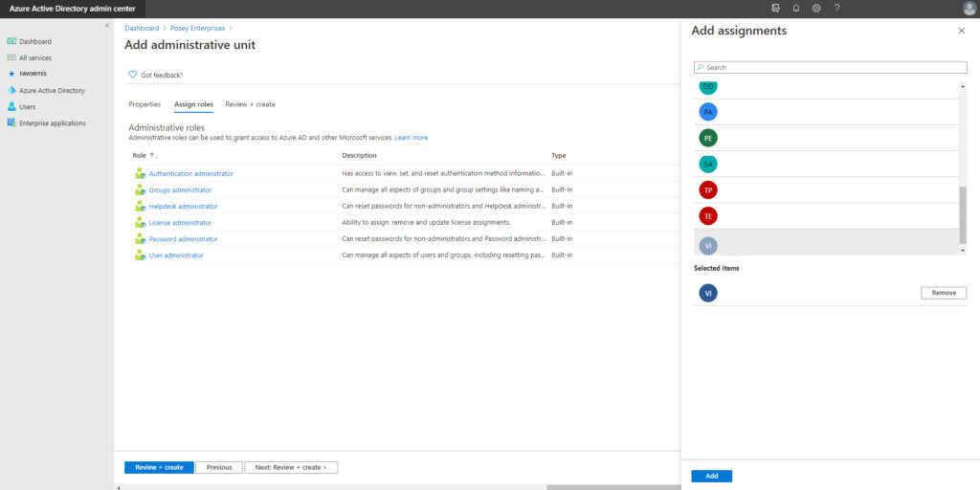The image size is (980, 490).
Task: Open Azure Active Directory in sidebar
Action: tap(52, 91)
